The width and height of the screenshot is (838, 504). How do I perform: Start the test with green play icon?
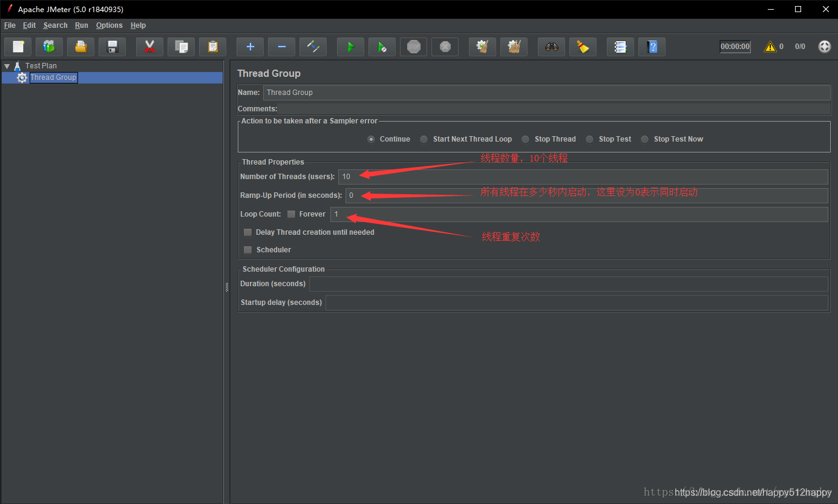350,47
